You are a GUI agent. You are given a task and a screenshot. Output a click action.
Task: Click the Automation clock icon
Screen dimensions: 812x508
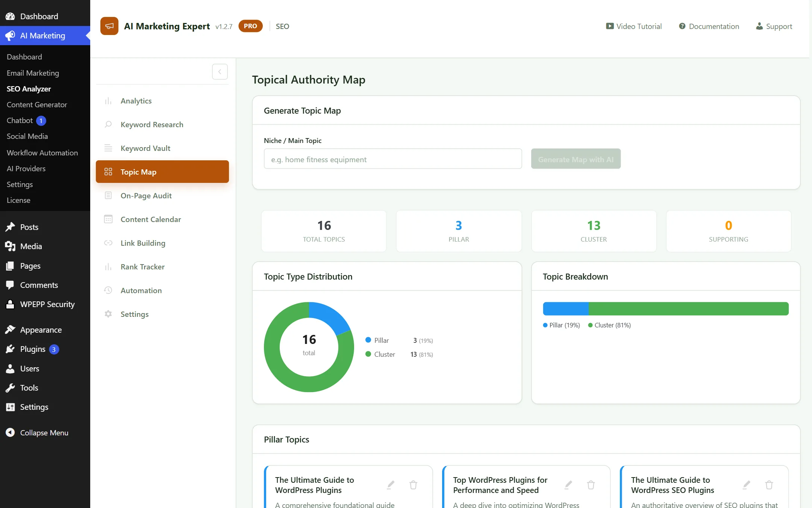coord(108,291)
